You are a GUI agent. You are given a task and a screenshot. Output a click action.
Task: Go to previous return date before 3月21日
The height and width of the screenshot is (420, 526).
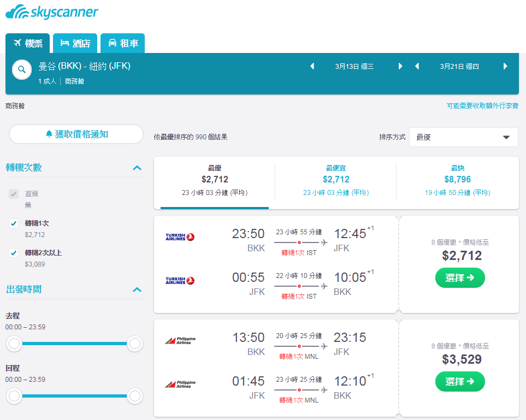tap(417, 66)
